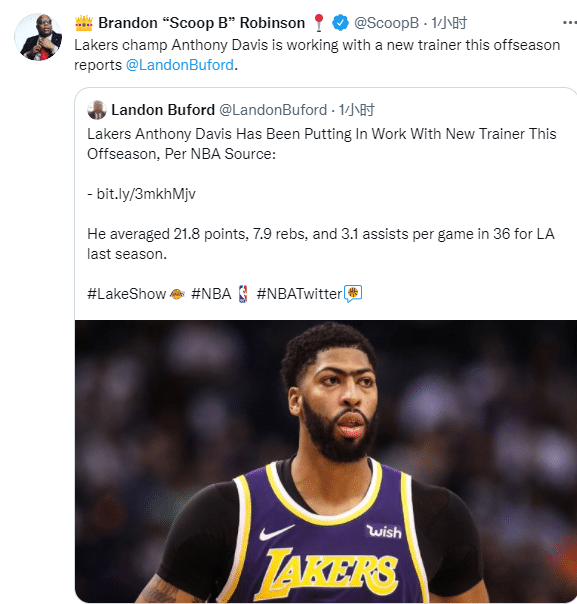The image size is (577, 604).
Task: Click the Lakers logo hashtag emoji
Action: [177, 294]
